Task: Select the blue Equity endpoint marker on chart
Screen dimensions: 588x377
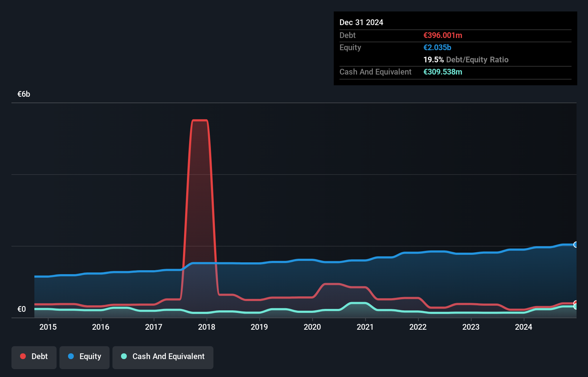Action: 576,244
